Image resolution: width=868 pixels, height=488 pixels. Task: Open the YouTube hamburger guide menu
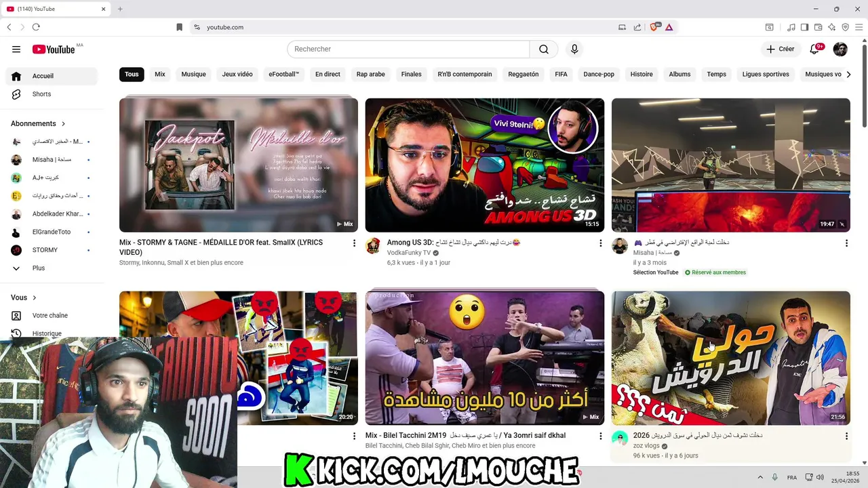(16, 49)
